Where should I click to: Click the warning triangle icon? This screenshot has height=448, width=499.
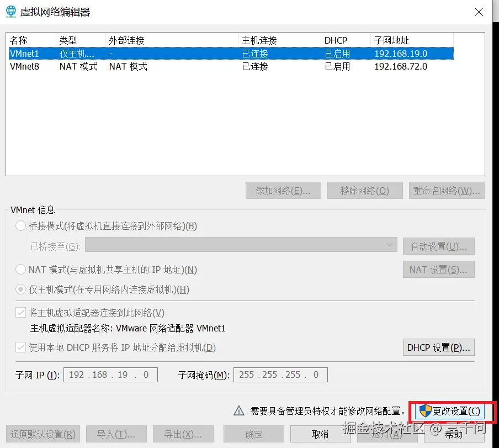pyautogui.click(x=238, y=411)
